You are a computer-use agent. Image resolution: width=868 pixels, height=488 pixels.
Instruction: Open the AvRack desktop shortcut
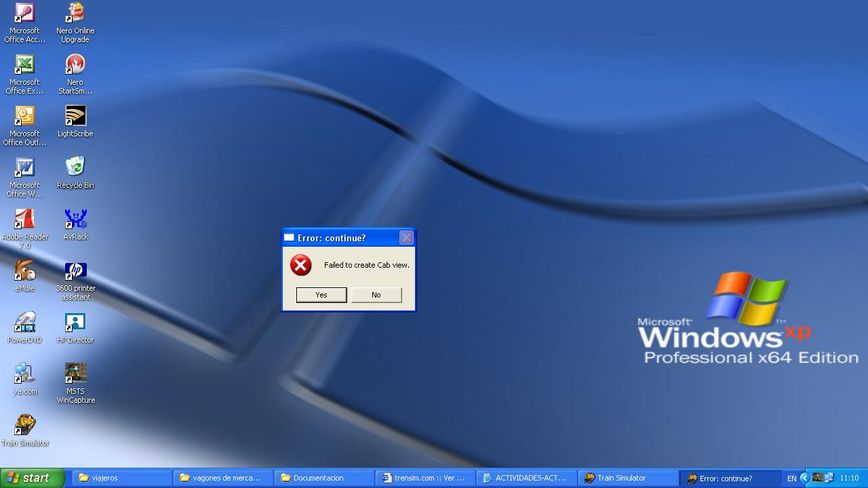point(75,219)
